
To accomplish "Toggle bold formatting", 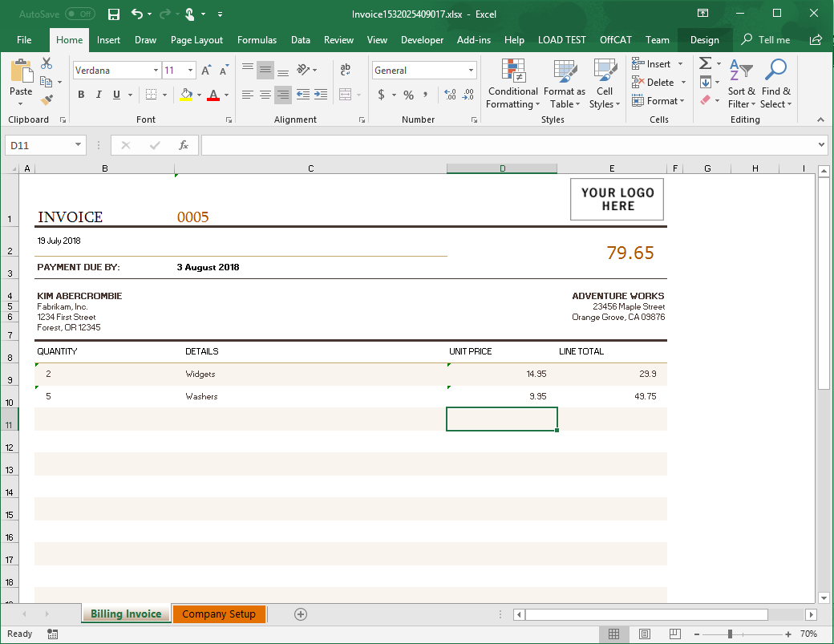I will point(80,94).
